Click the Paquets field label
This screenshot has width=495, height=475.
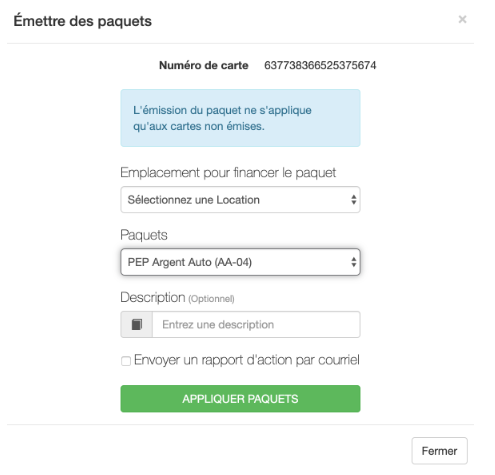point(144,235)
